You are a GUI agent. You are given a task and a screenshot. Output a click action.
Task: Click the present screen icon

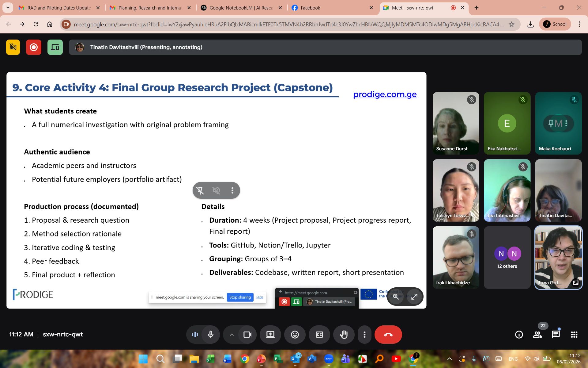[x=270, y=335]
